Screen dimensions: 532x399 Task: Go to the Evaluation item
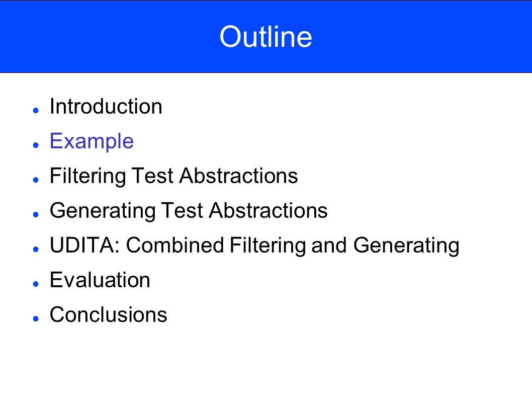tap(100, 280)
